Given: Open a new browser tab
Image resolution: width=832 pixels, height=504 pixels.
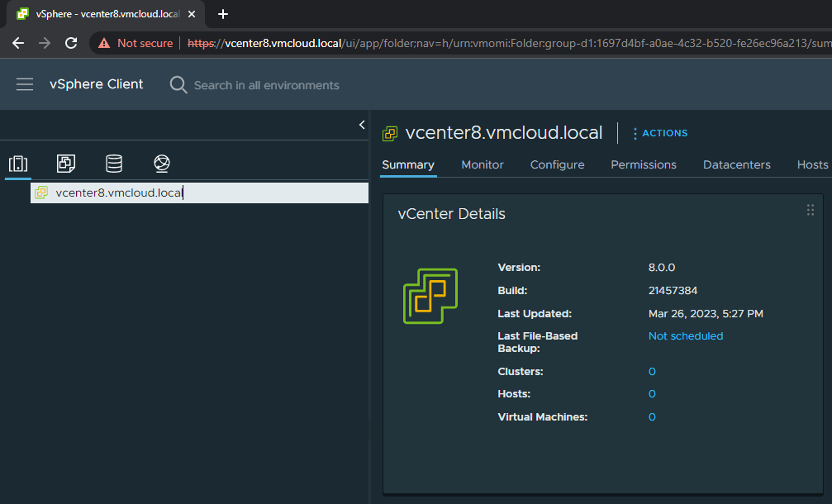Looking at the screenshot, I should pos(223,14).
